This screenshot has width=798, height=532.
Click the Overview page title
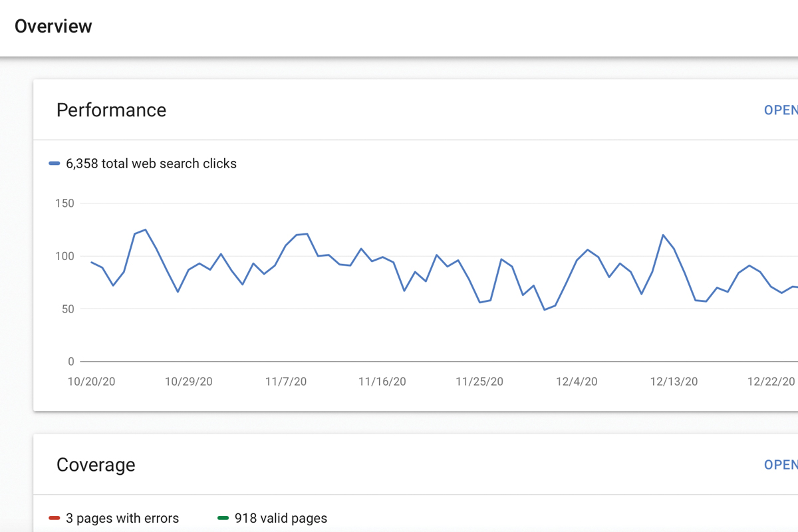(x=53, y=27)
